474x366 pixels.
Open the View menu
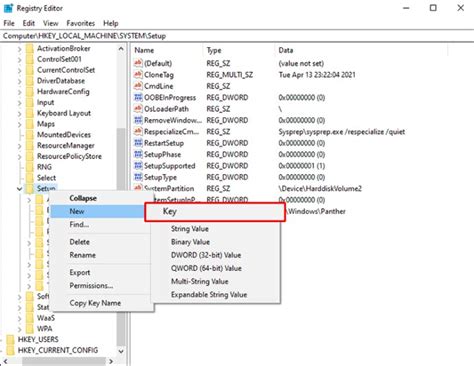pos(50,23)
